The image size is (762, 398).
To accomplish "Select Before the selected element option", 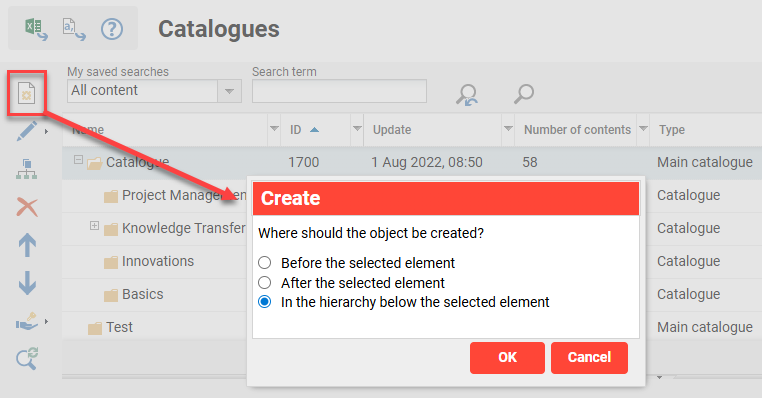I will point(264,263).
